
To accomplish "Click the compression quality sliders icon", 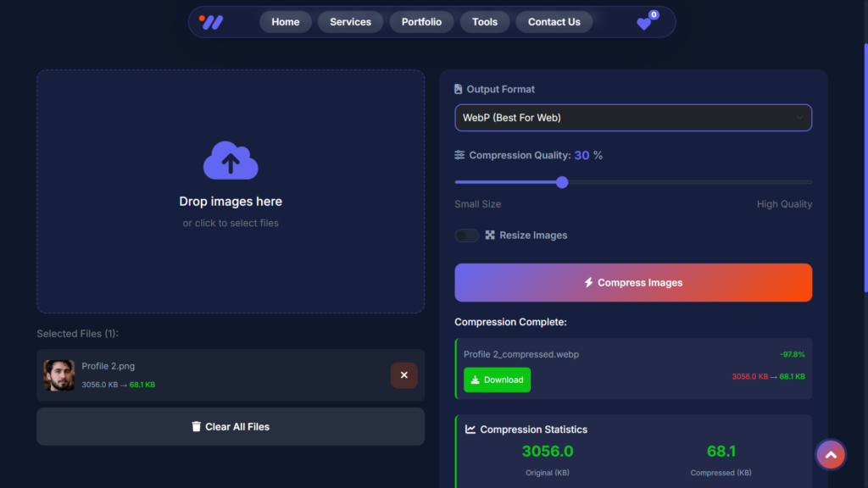I will 459,155.
